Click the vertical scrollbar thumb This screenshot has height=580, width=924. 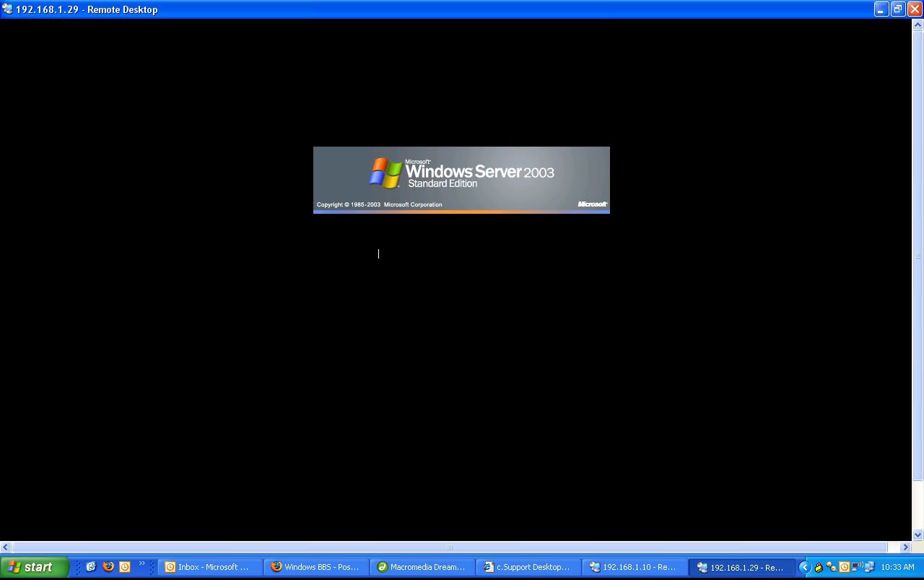918,256
